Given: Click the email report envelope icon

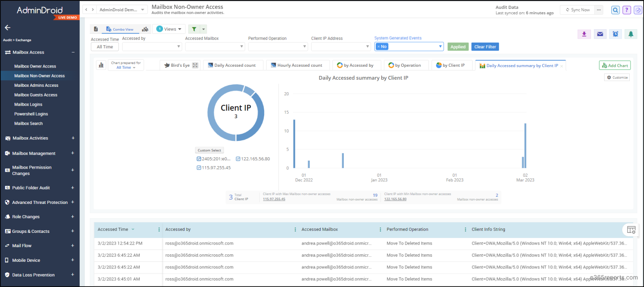Looking at the screenshot, I should [600, 34].
